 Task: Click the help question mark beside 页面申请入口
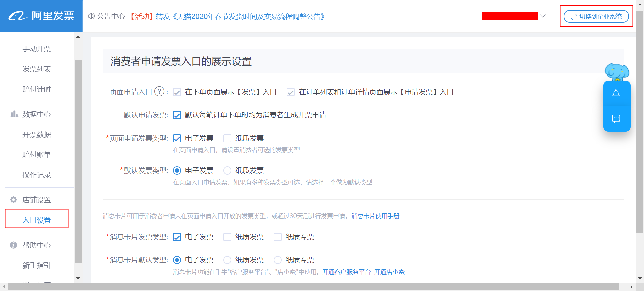(159, 91)
